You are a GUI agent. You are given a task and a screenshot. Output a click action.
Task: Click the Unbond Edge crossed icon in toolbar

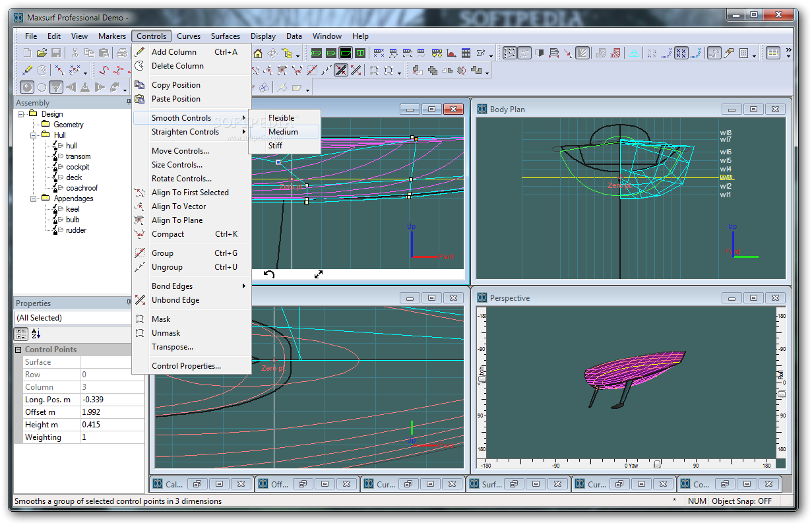356,71
